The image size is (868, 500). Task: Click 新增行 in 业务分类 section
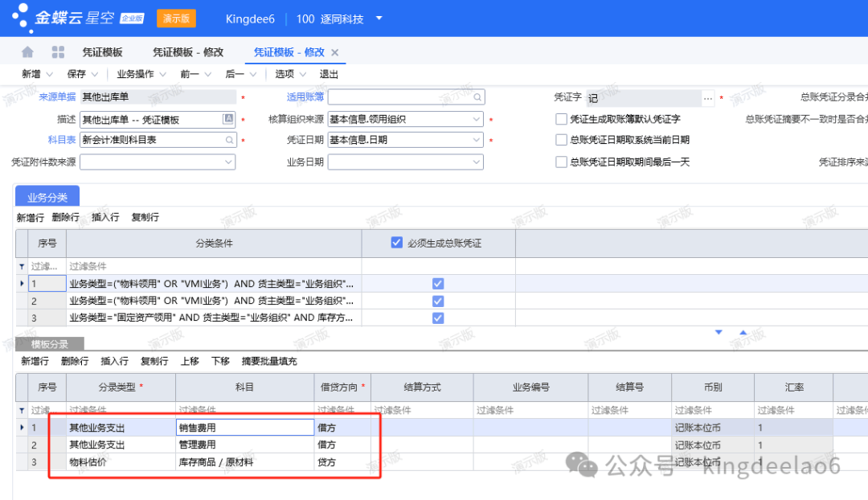pyautogui.click(x=31, y=217)
